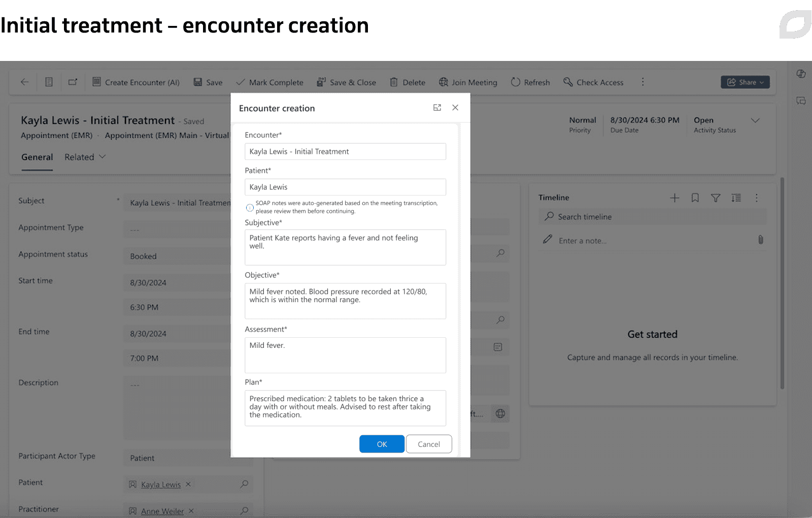The height and width of the screenshot is (518, 812).
Task: Confirm encounter with OK button
Action: pos(382,444)
